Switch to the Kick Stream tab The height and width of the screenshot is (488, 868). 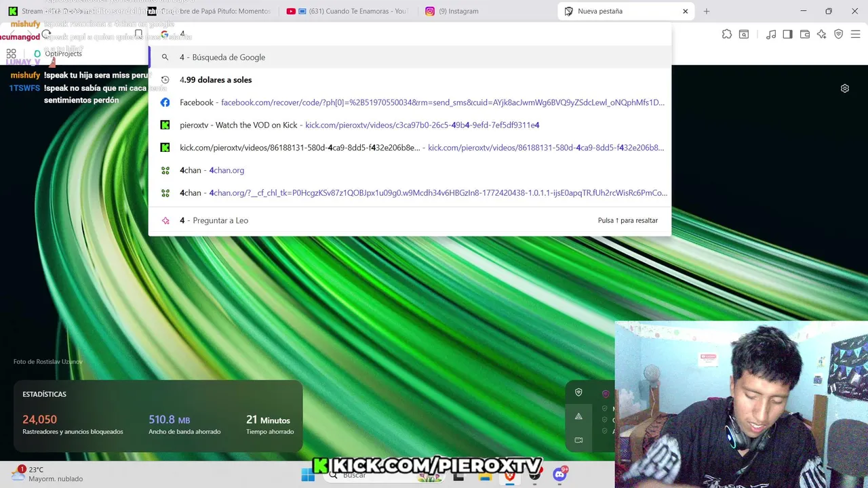click(73, 11)
